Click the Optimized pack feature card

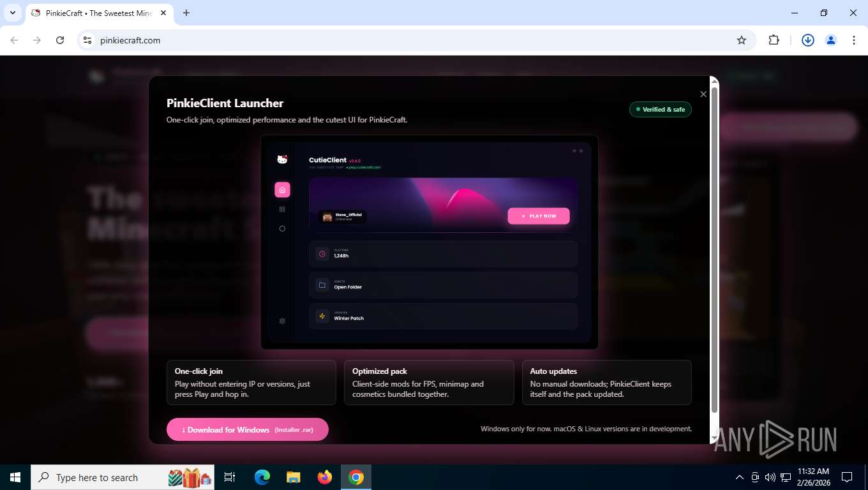pos(429,382)
